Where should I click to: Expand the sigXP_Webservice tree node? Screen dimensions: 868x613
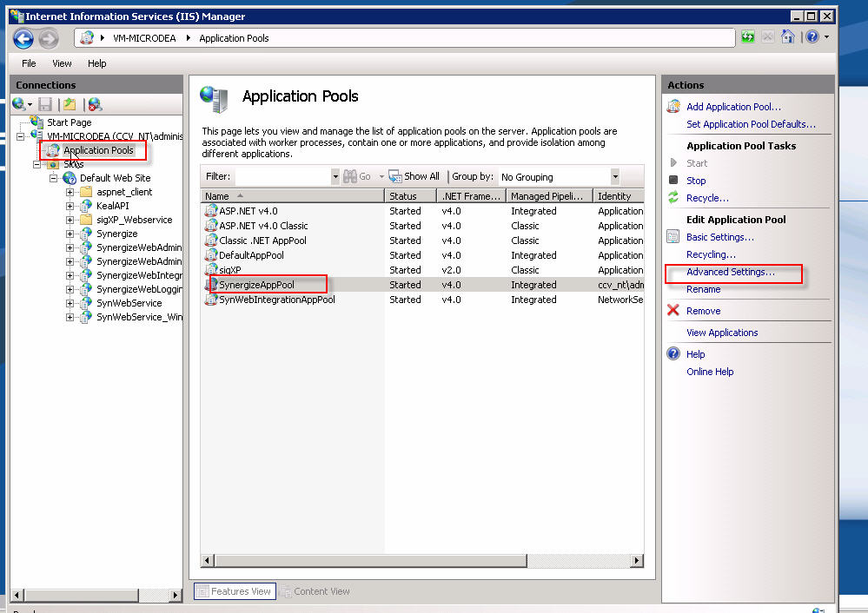[70, 220]
